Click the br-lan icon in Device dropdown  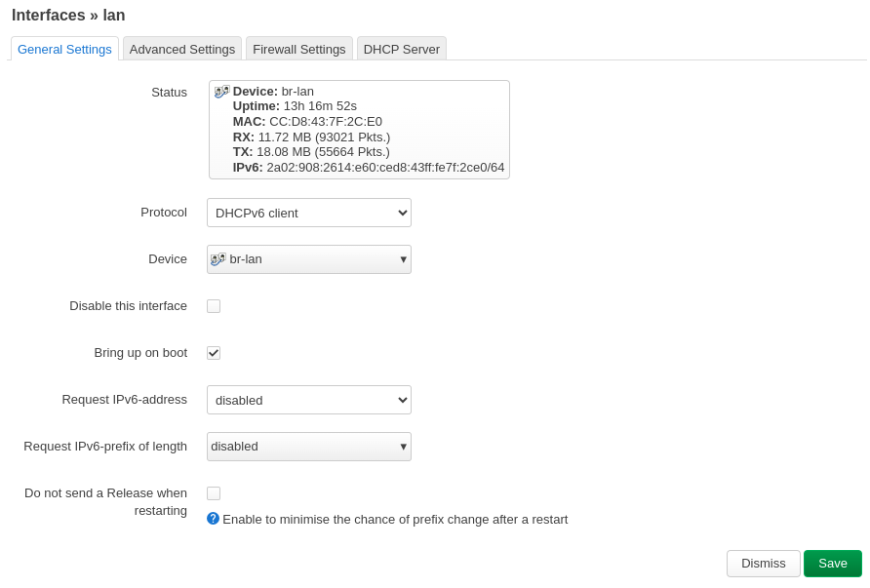[x=218, y=259]
